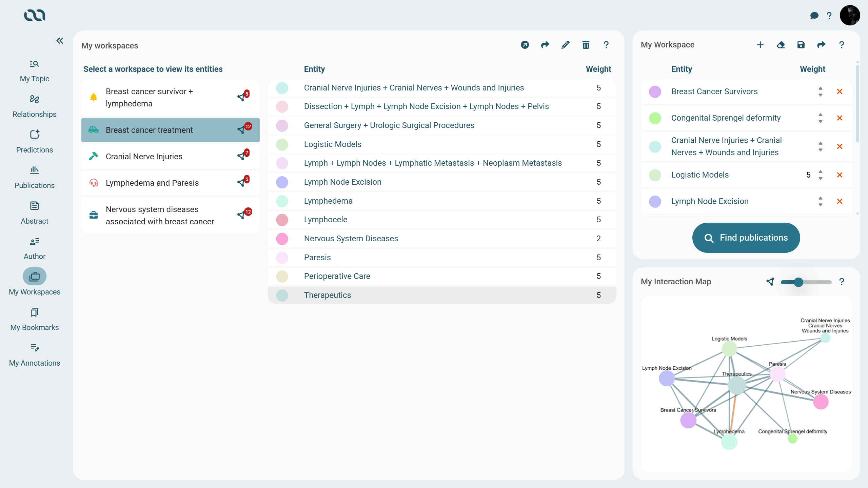Collapse the left sidebar with double chevron
The image size is (868, 488).
coord(60,41)
